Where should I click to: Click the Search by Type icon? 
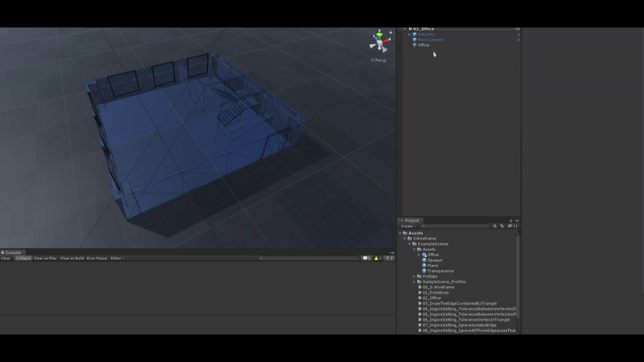(x=495, y=226)
